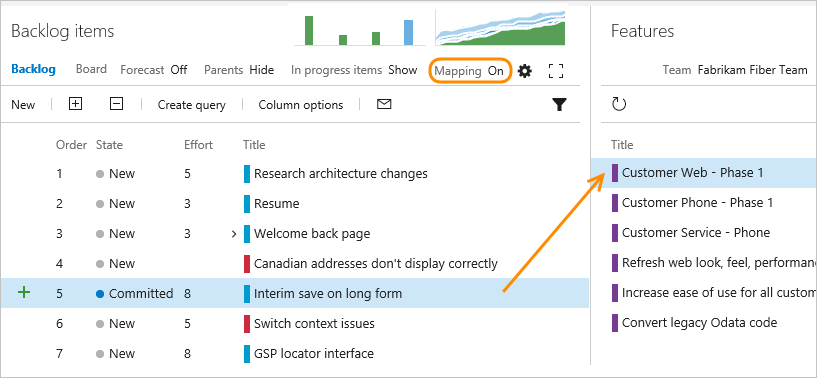This screenshot has height=378, width=817.
Task: Sort backlog by Title column header
Action: click(254, 145)
